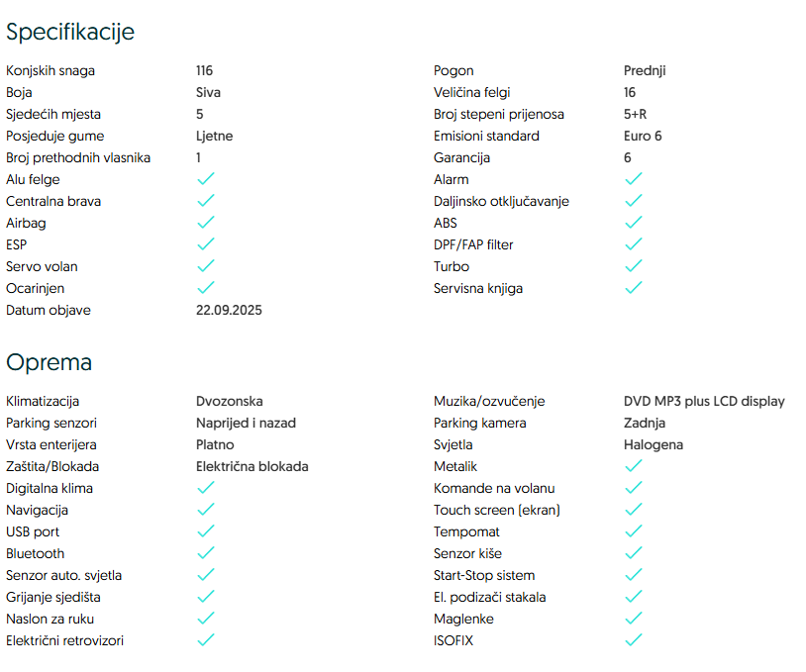Click the Turbo checkmark icon
Image resolution: width=806 pixels, height=672 pixels.
point(634,266)
